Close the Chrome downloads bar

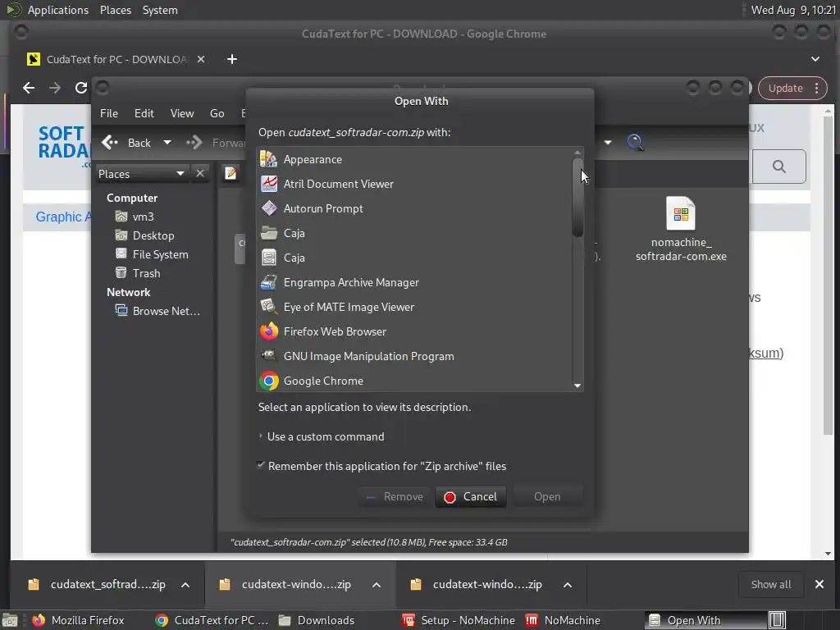coord(819,584)
